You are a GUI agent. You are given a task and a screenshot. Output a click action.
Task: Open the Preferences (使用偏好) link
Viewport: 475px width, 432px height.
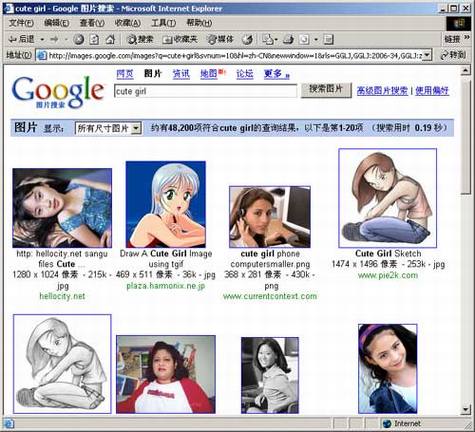[x=432, y=91]
